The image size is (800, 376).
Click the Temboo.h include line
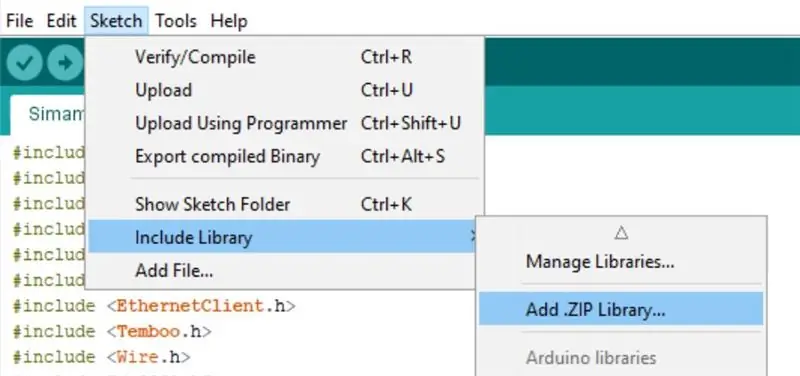coord(112,332)
